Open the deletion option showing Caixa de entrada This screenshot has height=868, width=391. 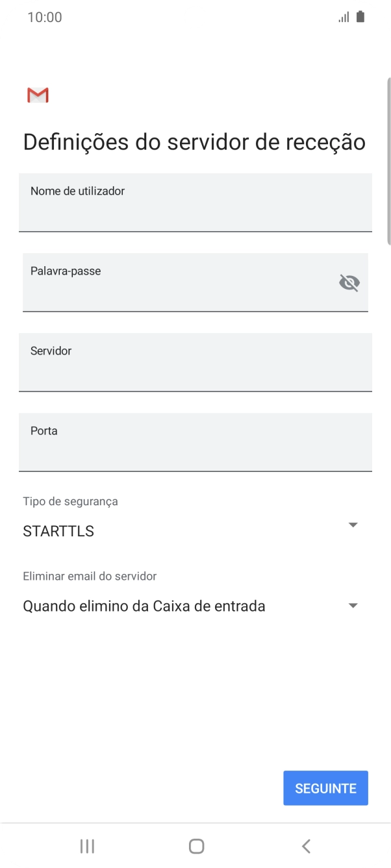(353, 604)
